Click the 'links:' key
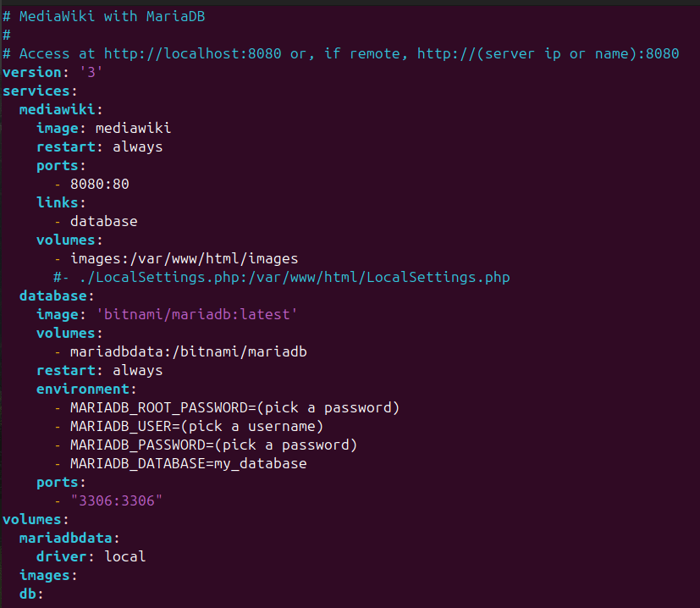Screen dimensions: 700x608 coord(61,202)
